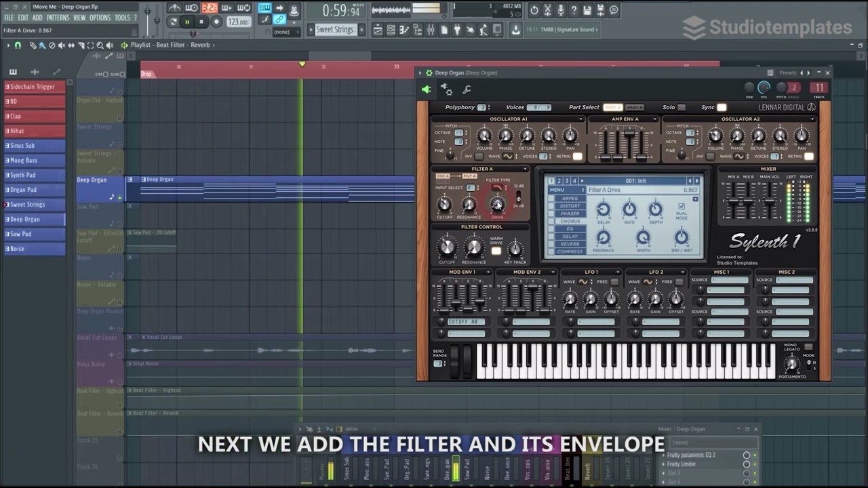Open Mod Env 1 section dropdown arrow
This screenshot has width=868, height=488.
point(488,272)
